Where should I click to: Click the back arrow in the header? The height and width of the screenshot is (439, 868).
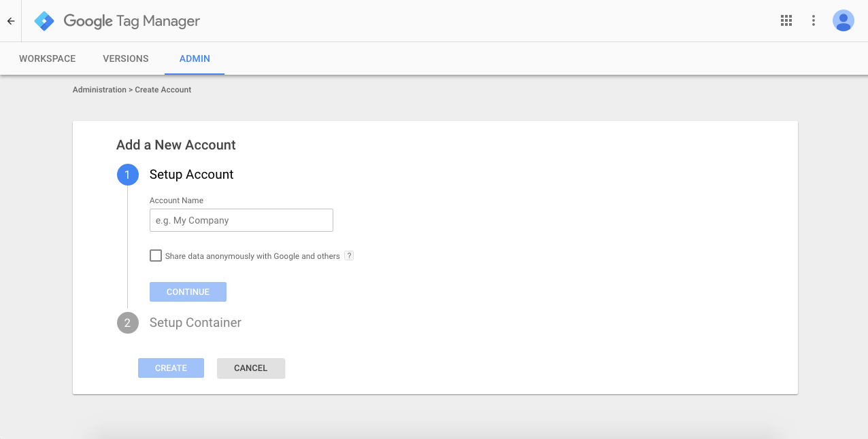point(11,21)
